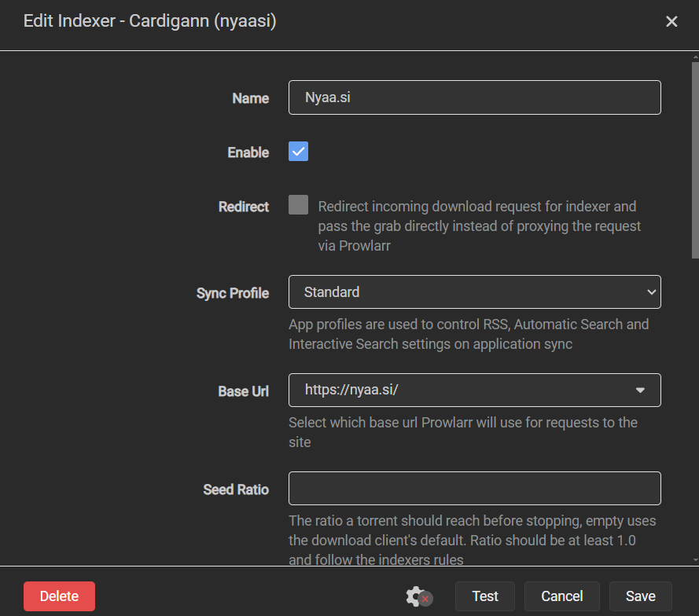Click the Base Url caret arrow
This screenshot has height=616, width=699.
coord(640,390)
